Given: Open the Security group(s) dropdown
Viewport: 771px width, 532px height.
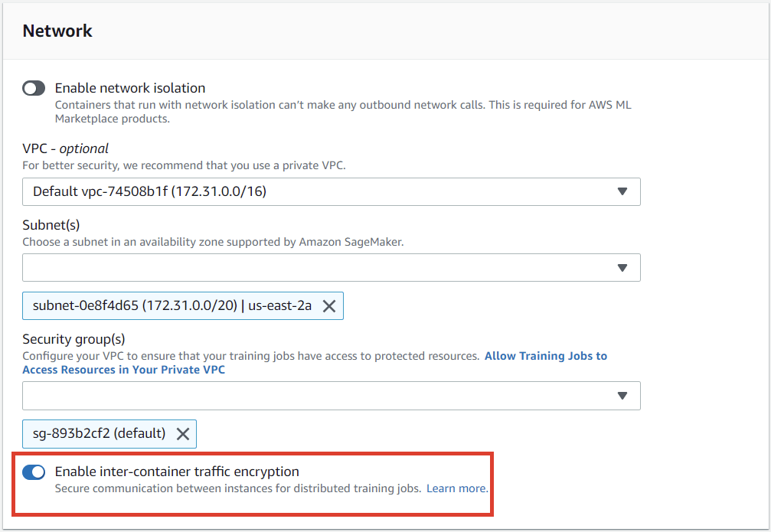Looking at the screenshot, I should 332,396.
